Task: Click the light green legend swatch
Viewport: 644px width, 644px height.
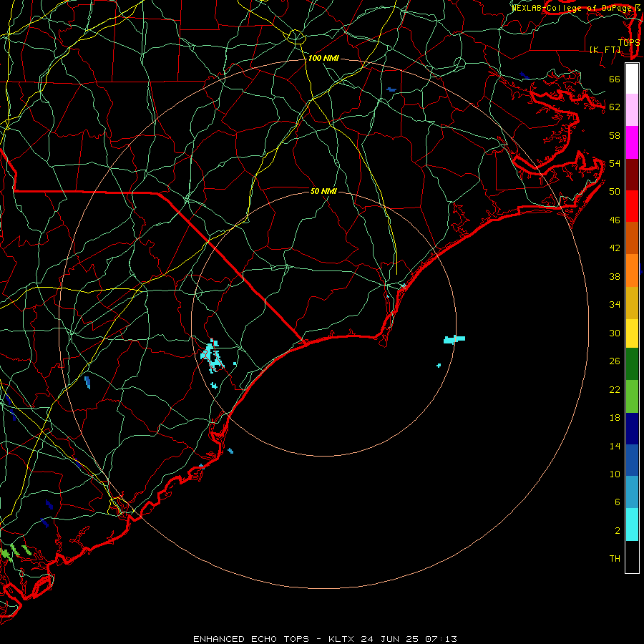Action: point(632,396)
